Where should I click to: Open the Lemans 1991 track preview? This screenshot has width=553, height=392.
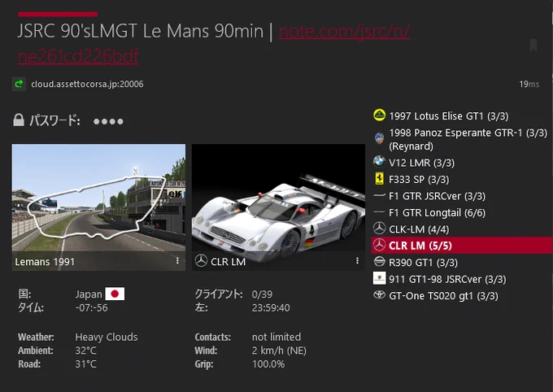(x=98, y=207)
